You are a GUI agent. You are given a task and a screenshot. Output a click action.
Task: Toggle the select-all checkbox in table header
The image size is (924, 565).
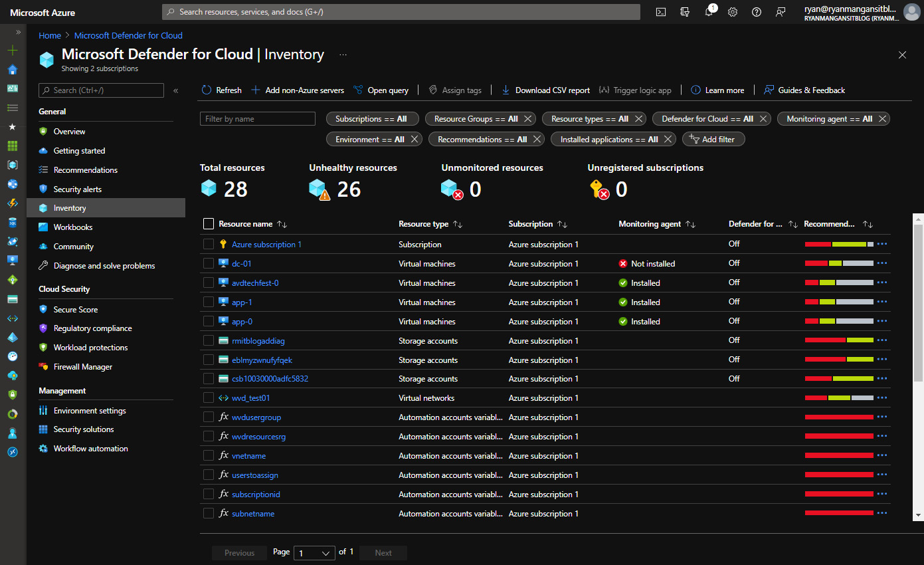tap(209, 224)
